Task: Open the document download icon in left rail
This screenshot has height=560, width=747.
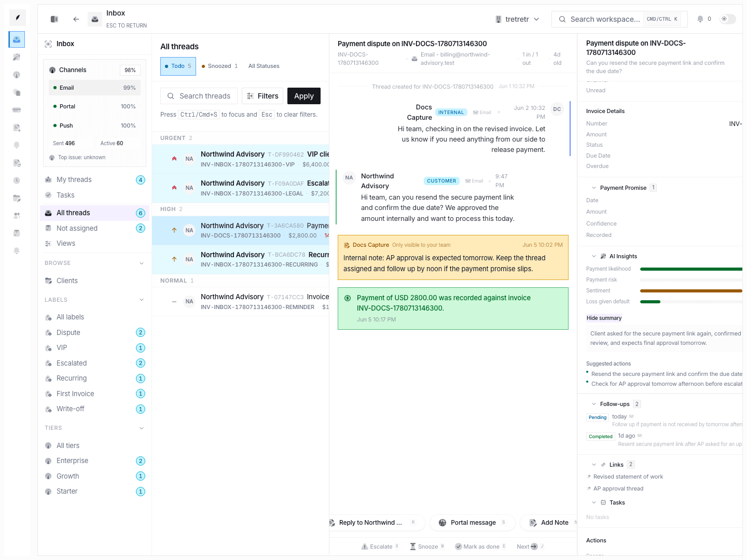Action: [17, 128]
